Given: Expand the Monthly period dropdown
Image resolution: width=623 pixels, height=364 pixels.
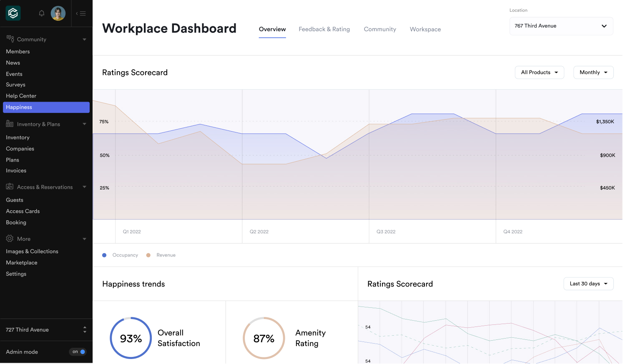Looking at the screenshot, I should point(593,72).
